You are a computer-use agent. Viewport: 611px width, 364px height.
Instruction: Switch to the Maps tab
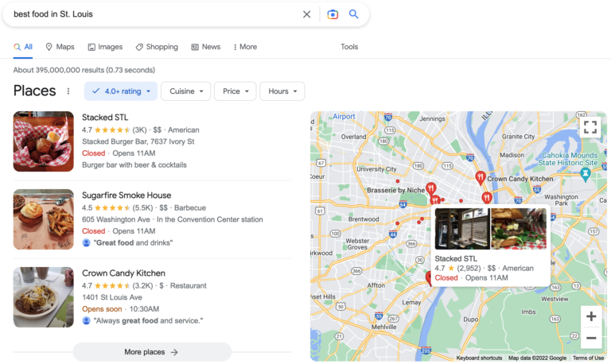[60, 47]
